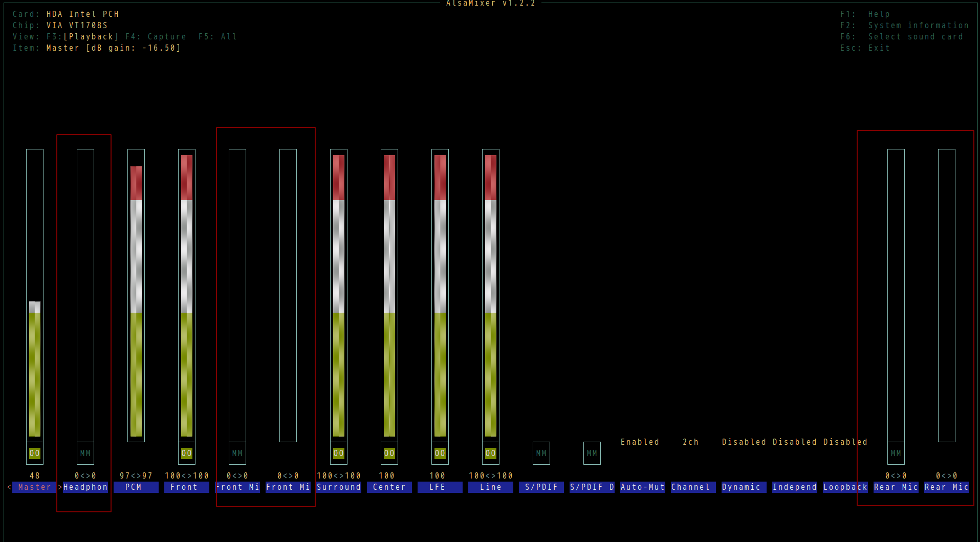This screenshot has height=542, width=980.
Task: Toggle the Center mute indicator box
Action: (x=389, y=453)
